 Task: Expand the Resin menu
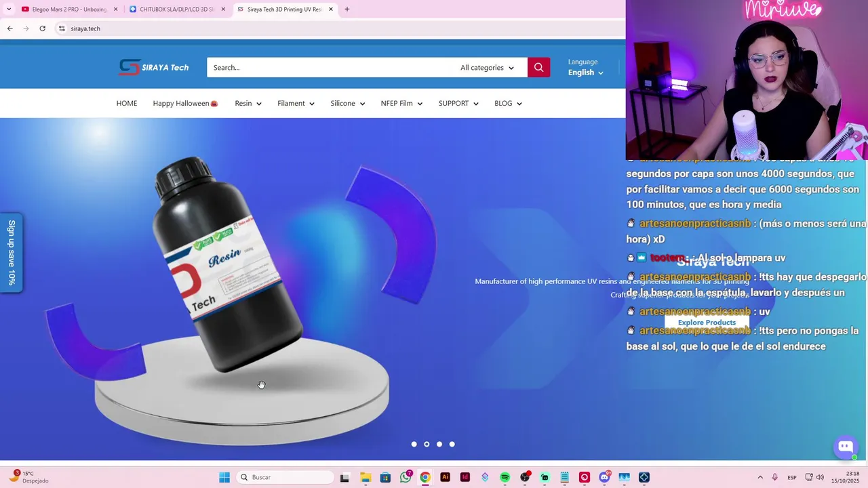tap(248, 103)
